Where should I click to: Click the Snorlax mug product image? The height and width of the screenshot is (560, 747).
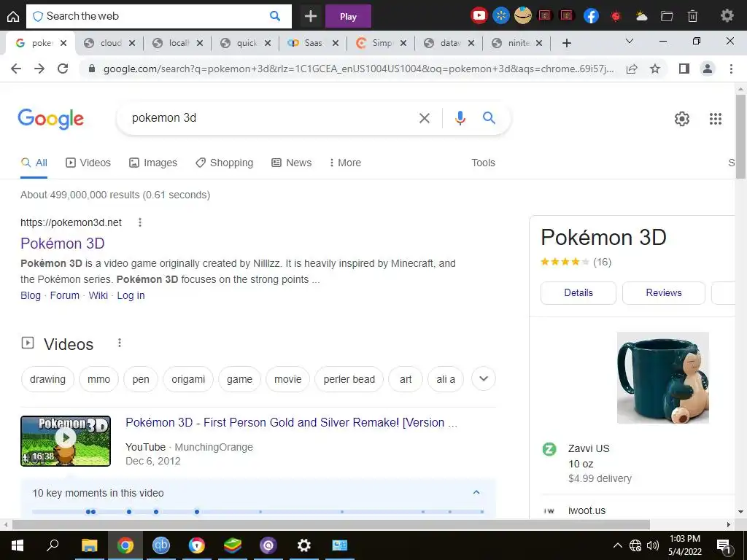click(x=662, y=378)
